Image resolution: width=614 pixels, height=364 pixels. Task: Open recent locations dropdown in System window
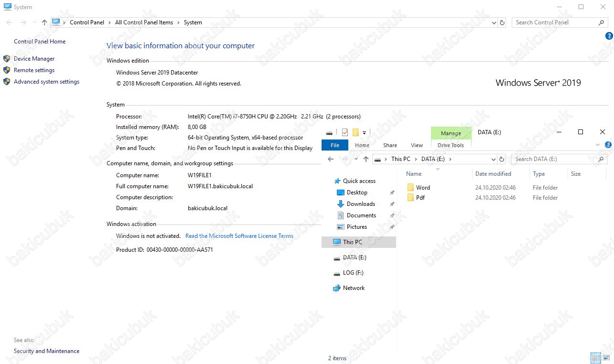coord(34,22)
